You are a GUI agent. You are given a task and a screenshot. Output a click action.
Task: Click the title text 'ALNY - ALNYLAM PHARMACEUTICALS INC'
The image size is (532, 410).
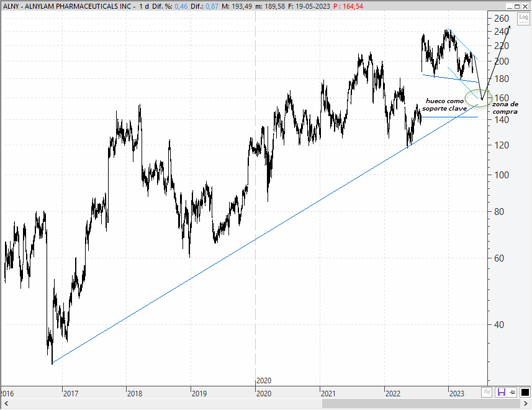(x=67, y=6)
